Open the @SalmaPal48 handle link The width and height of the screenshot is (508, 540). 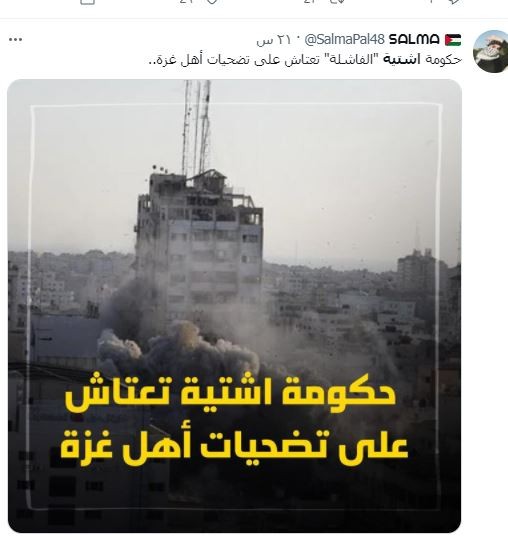coord(344,40)
